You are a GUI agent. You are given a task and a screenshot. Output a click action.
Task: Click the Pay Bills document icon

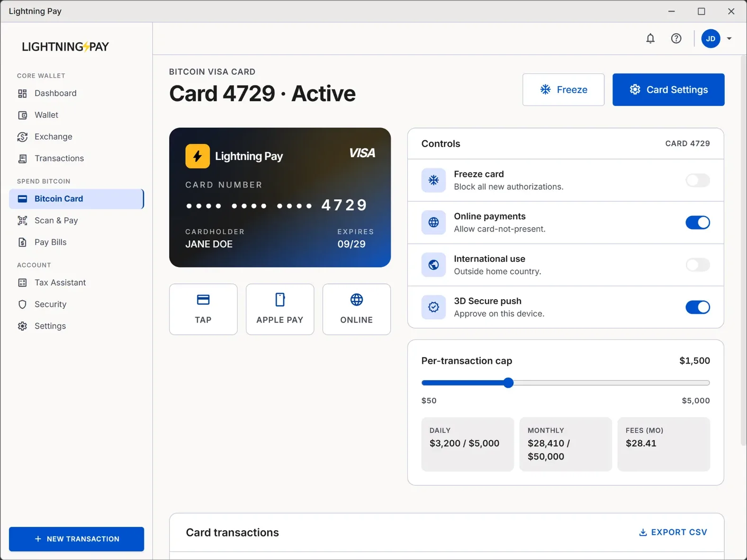[22, 242]
